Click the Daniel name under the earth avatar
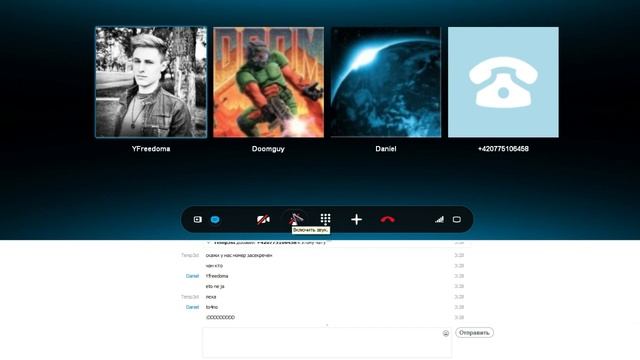This screenshot has width=640, height=360. (x=386, y=149)
